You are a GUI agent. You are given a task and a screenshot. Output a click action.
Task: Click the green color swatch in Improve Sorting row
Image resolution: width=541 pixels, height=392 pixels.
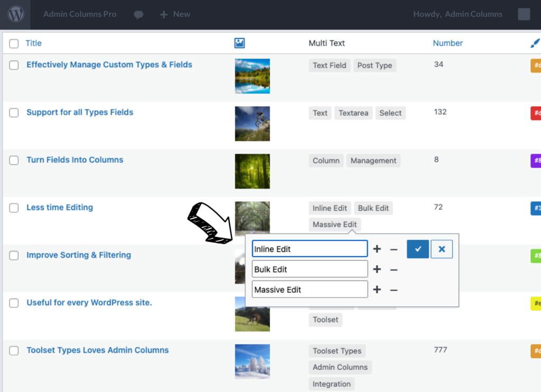click(536, 256)
